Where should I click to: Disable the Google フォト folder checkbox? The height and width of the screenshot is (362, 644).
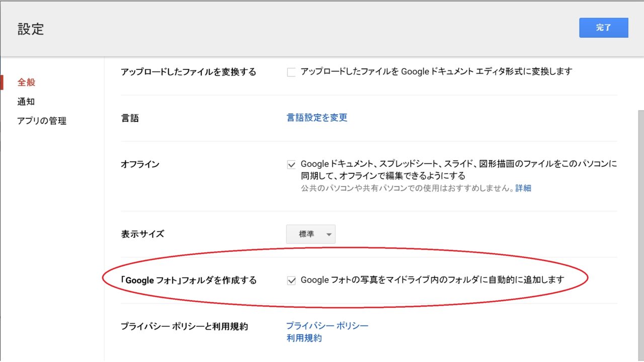tap(291, 281)
